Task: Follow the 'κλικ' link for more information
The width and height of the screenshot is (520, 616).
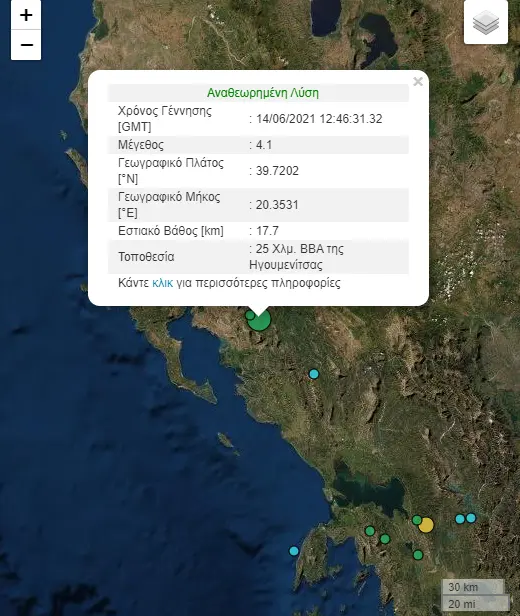Action: click(x=162, y=283)
